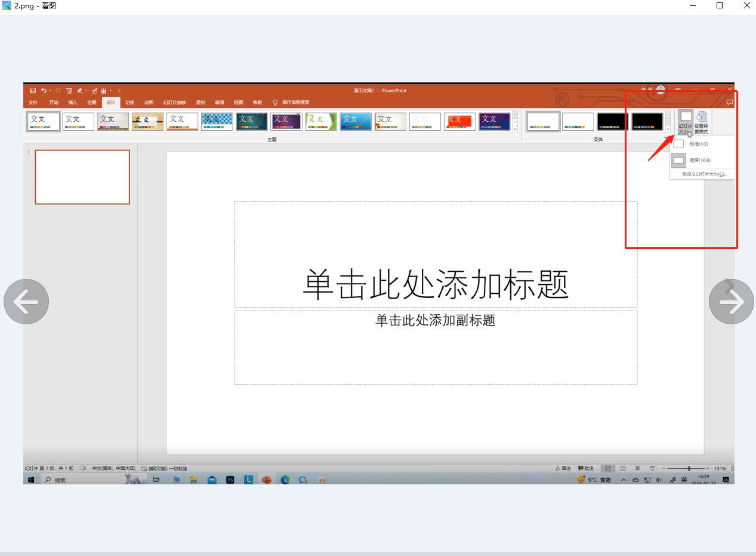Switch to the 视图 ribbon tab
Viewport: 756px width, 556px height.
pos(238,103)
